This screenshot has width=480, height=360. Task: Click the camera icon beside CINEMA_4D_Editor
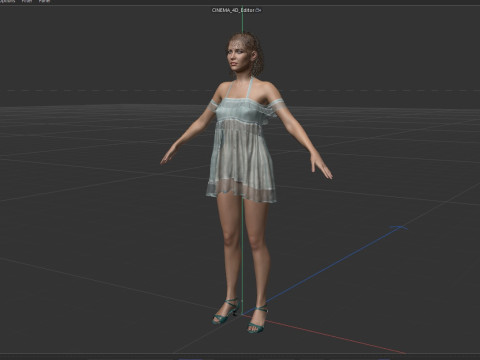tap(259, 10)
